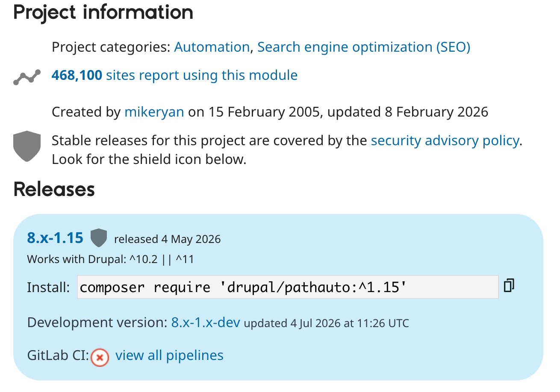Click the failed GitLab CI status icon
560x392 pixels.
[100, 357]
